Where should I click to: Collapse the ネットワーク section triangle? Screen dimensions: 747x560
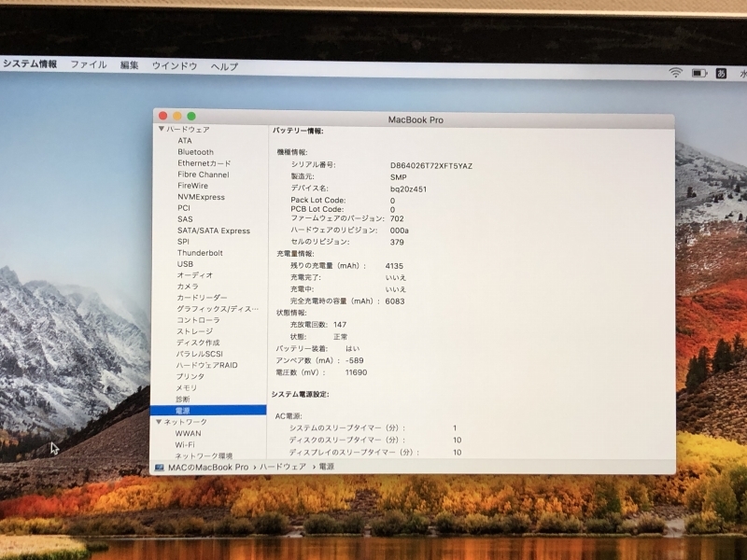click(159, 420)
